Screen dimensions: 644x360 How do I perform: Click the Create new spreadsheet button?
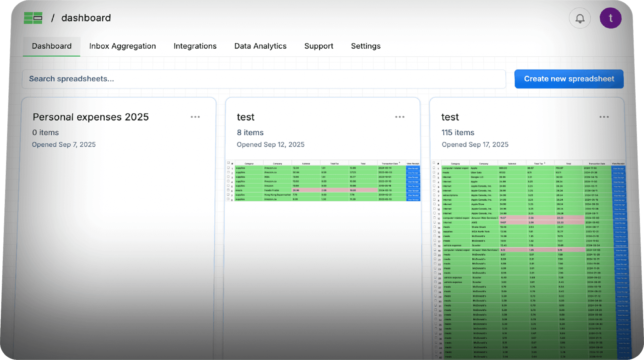pos(569,79)
